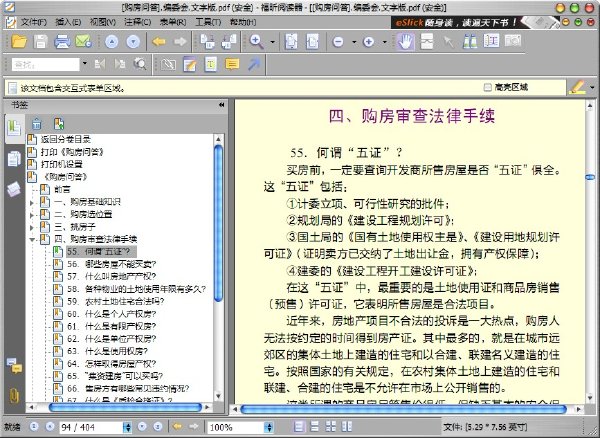This screenshot has height=438, width=600.
Task: Open the 表单(R) menu
Action: click(x=173, y=22)
